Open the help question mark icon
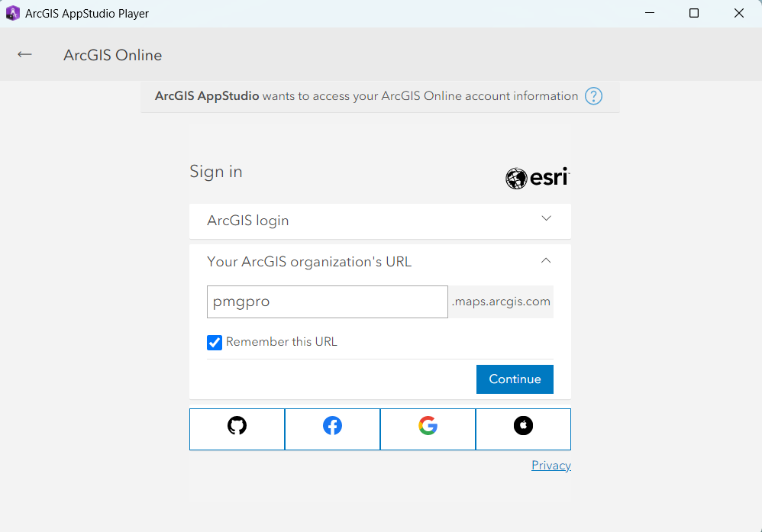The height and width of the screenshot is (532, 762). tap(593, 95)
